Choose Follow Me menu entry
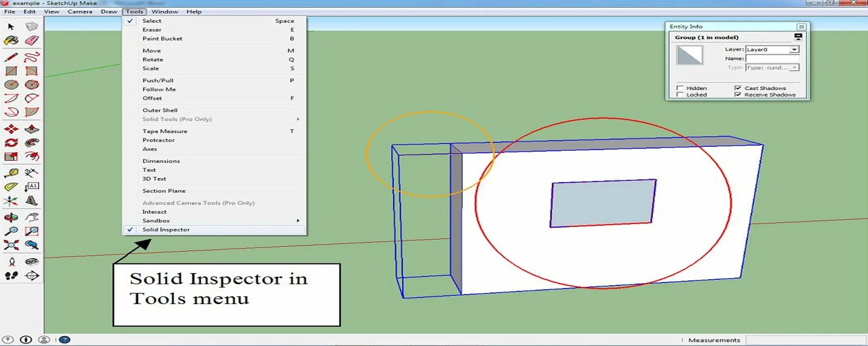 pos(214,89)
